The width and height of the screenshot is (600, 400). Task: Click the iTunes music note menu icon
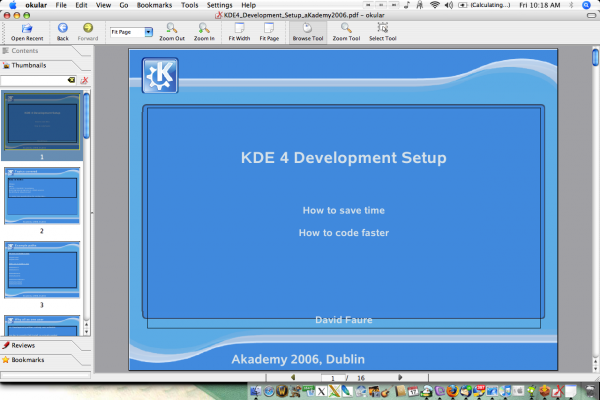coord(406,5)
